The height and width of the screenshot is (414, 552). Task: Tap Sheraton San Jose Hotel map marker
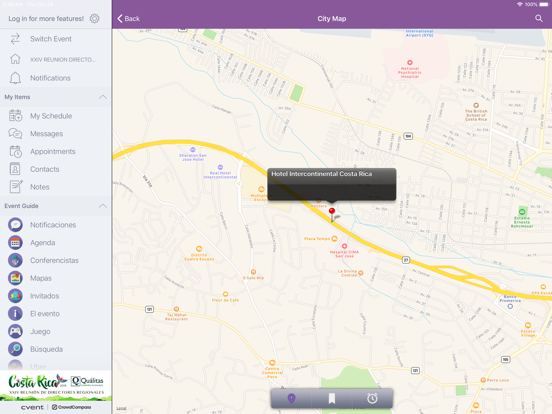pos(193,150)
